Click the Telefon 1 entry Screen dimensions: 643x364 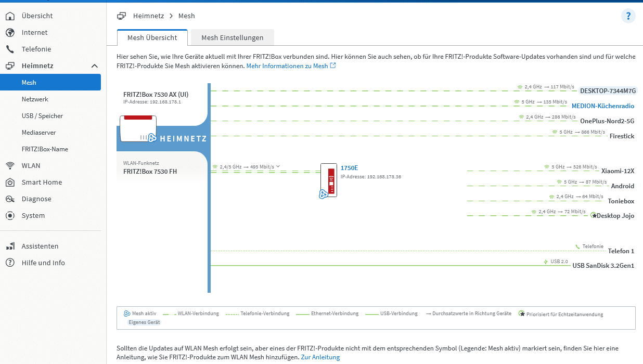pos(621,251)
